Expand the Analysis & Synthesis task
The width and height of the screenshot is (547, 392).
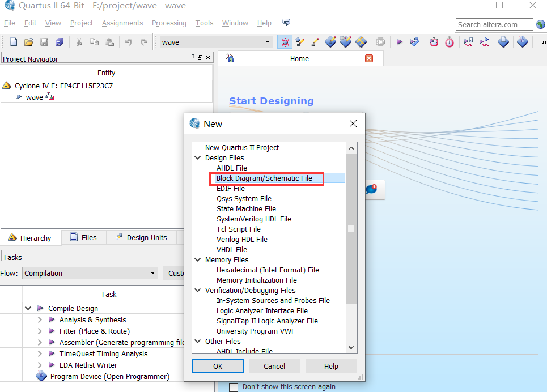[40, 320]
